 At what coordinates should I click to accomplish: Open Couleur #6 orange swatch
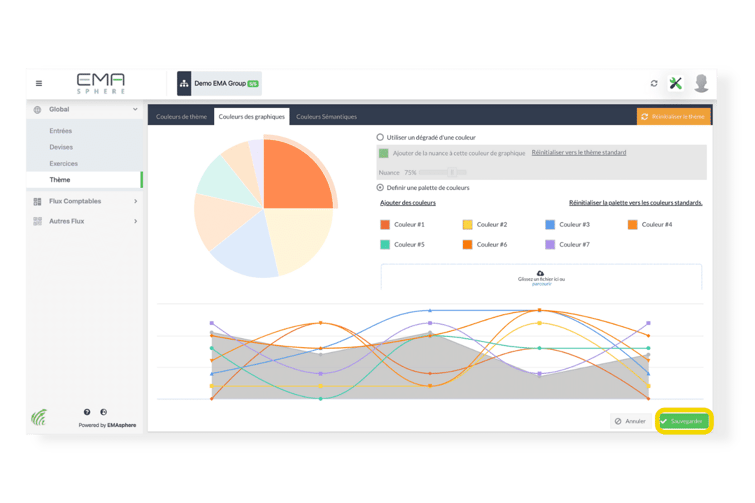467,245
